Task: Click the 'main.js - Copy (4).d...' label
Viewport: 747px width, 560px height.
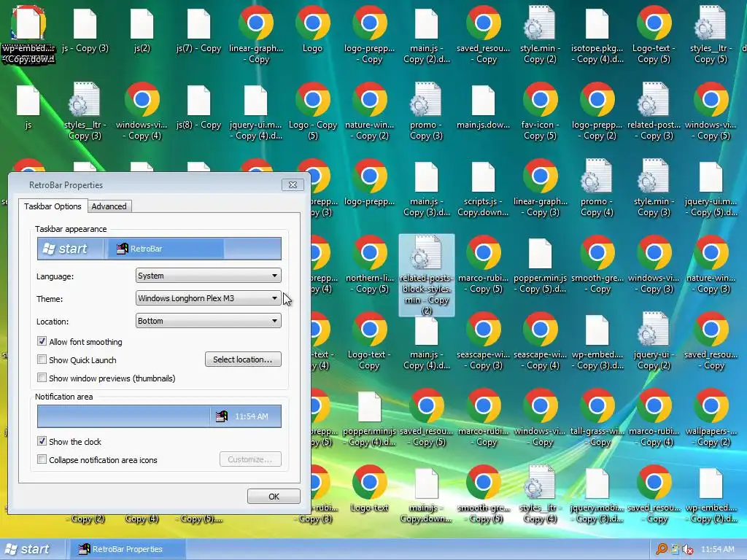Action: (x=426, y=359)
